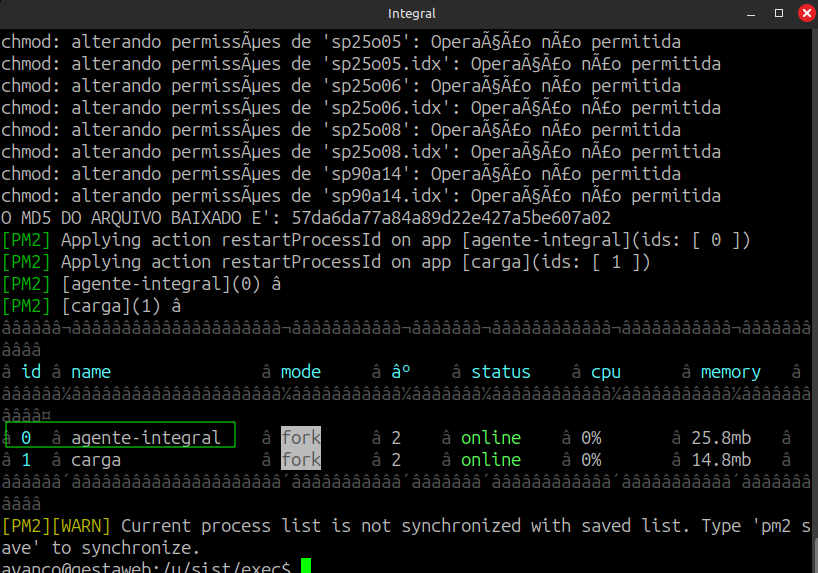
Task: Click 'sp25o06' filename in chmod output
Action: 366,86
